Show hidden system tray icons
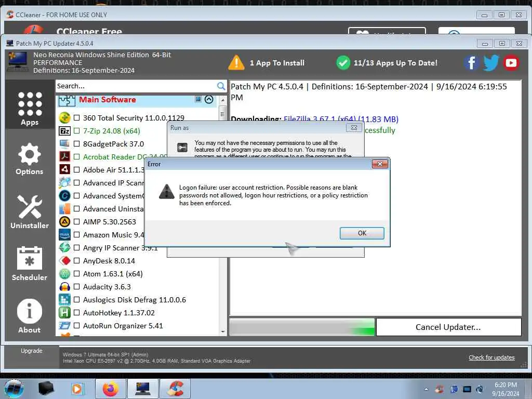The image size is (532, 399). pos(426,389)
